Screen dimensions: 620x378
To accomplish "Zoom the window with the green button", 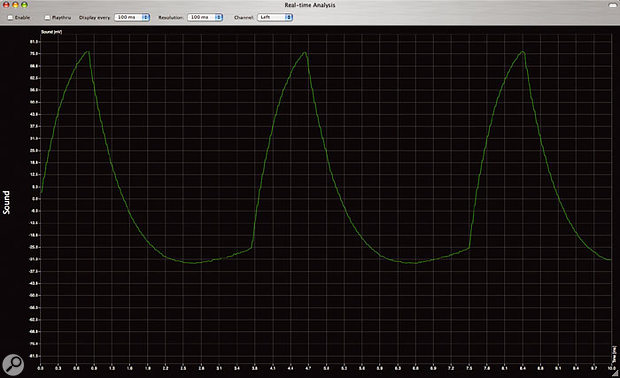I will (x=24, y=5).
